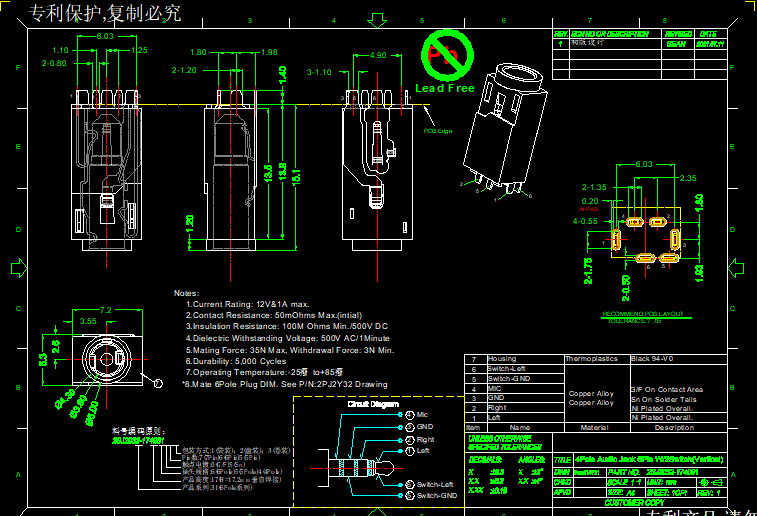
Task: Select the PCB Edge annotation label
Action: [438, 131]
